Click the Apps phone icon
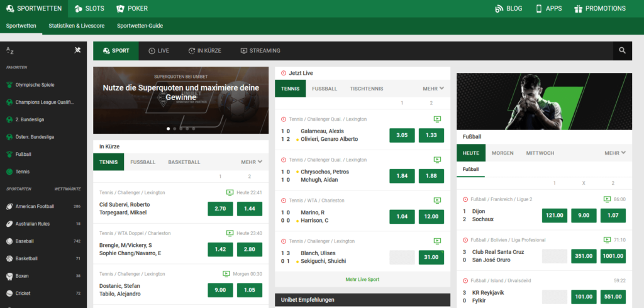 [x=539, y=9]
